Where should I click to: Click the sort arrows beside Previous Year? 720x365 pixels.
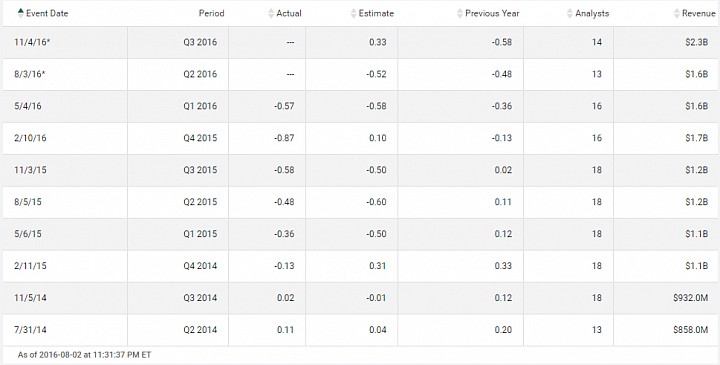(460, 13)
